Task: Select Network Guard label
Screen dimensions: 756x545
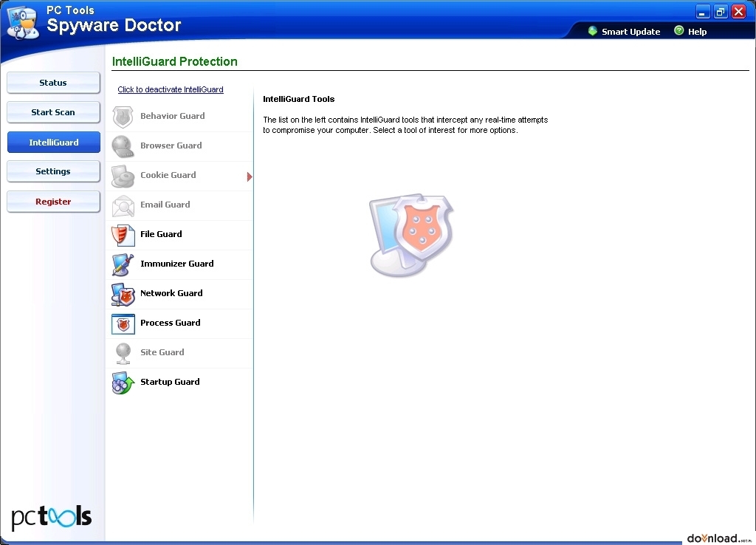Action: point(171,292)
